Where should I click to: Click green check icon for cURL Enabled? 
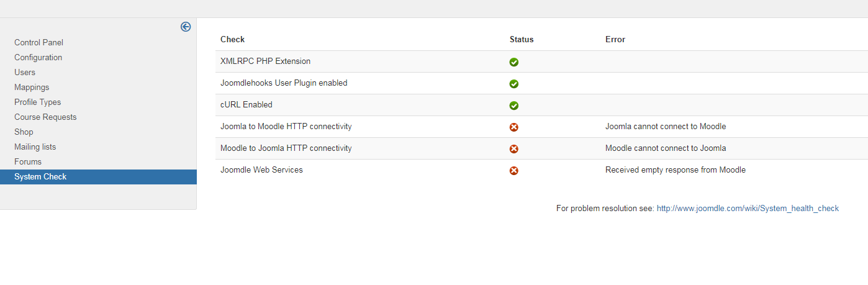(514, 106)
